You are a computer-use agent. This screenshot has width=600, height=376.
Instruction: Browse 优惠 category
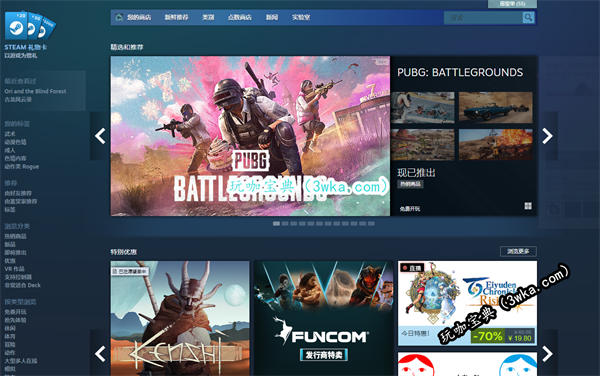click(10, 260)
